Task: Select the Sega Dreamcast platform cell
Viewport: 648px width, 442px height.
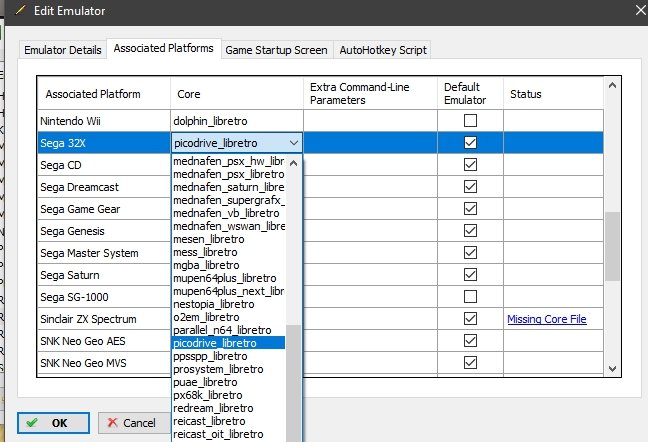Action: (104, 187)
